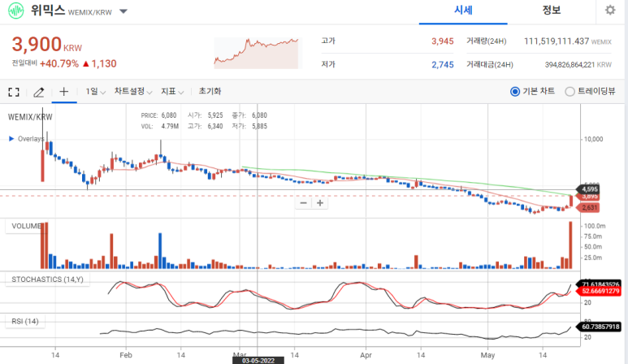Toggle fullscreen chart mode icon
This screenshot has height=364, width=628.
click(x=14, y=92)
